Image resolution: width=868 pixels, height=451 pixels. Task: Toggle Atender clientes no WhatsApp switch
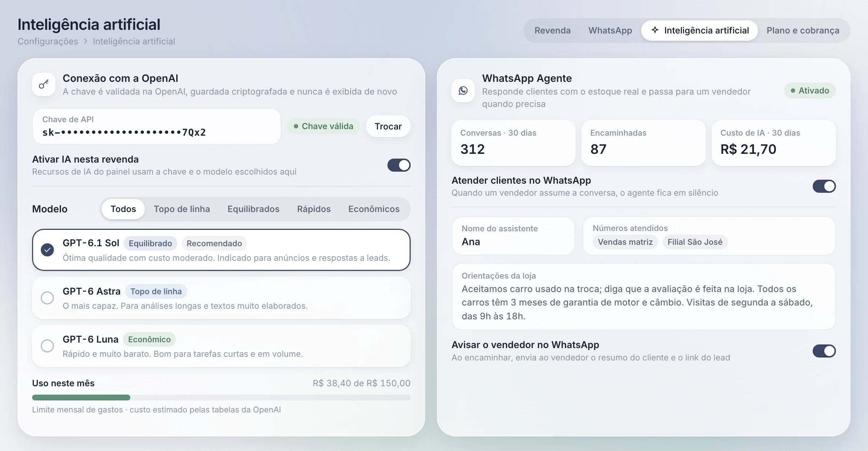point(824,186)
